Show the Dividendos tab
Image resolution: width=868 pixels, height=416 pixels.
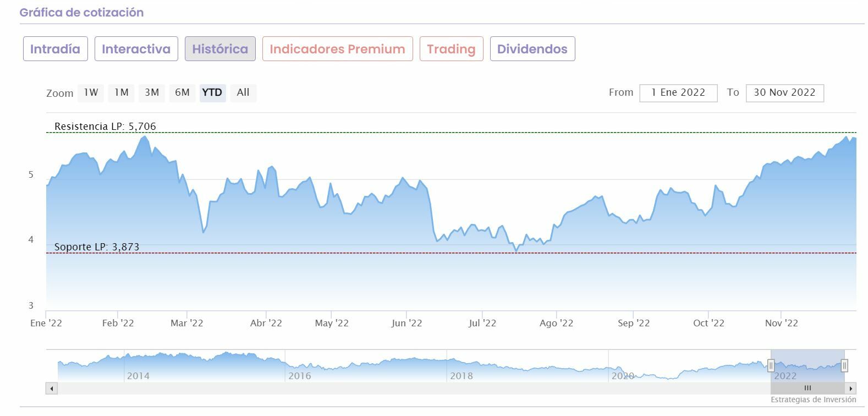[532, 49]
